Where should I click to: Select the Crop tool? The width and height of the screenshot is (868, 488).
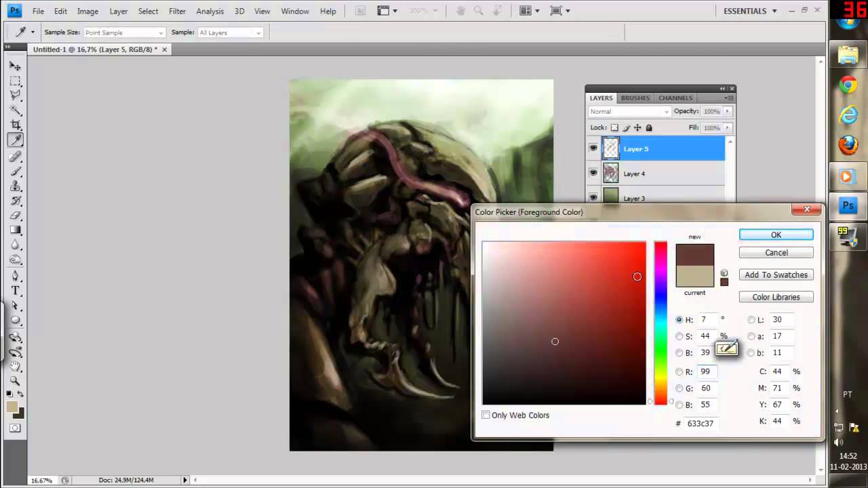15,125
